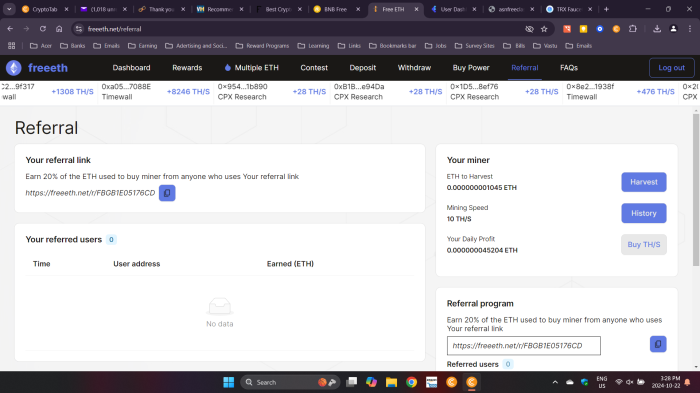This screenshot has height=393, width=700.
Task: Click the Harvest button
Action: click(x=644, y=182)
